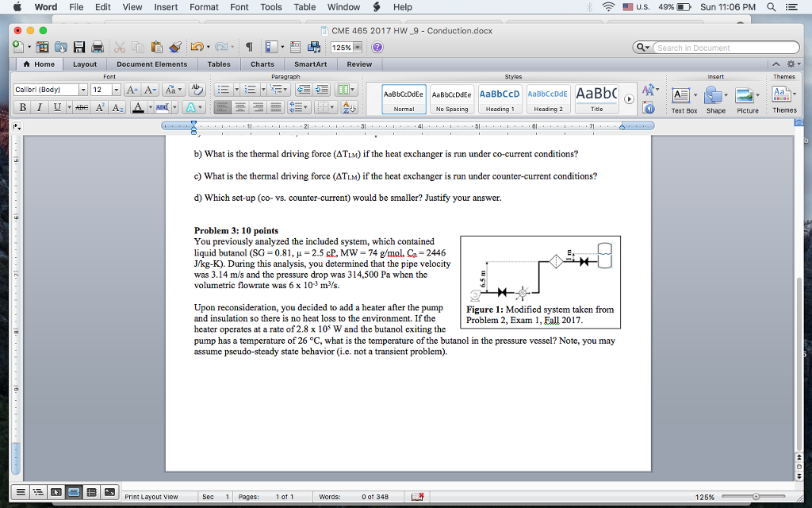Click the Clear Formatting icon
The width and height of the screenshot is (812, 508).
click(197, 90)
